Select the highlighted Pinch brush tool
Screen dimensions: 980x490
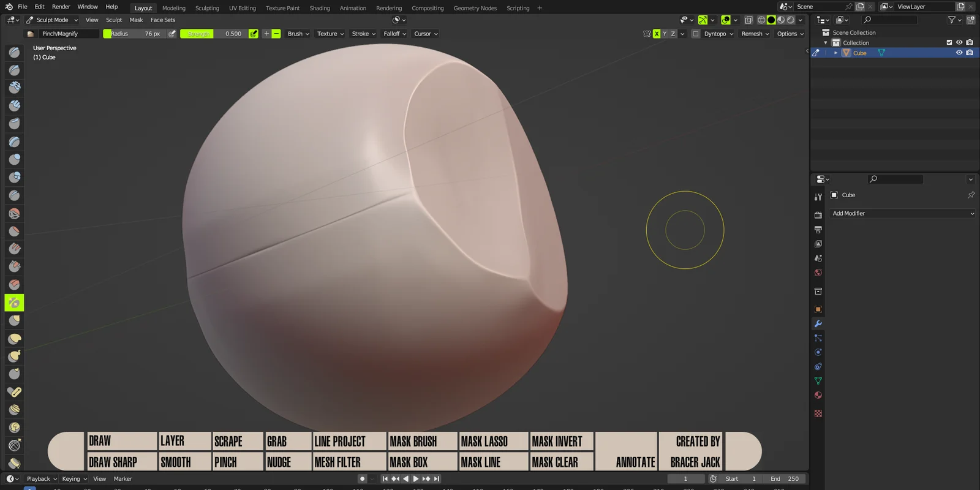tap(14, 303)
